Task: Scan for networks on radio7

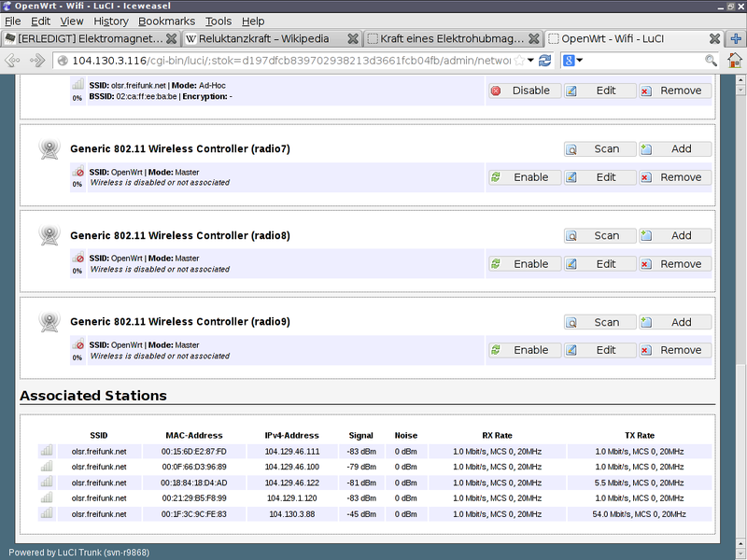Action: tap(600, 148)
